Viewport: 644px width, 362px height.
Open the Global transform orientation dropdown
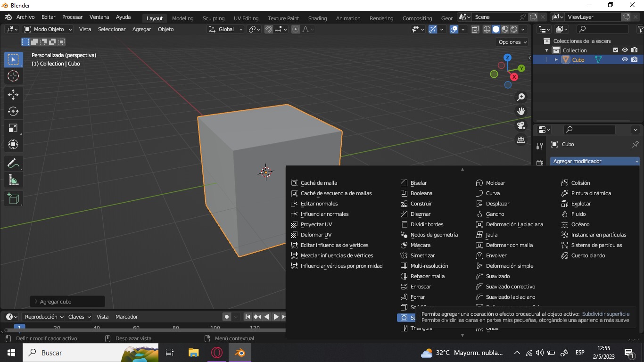pos(226,29)
